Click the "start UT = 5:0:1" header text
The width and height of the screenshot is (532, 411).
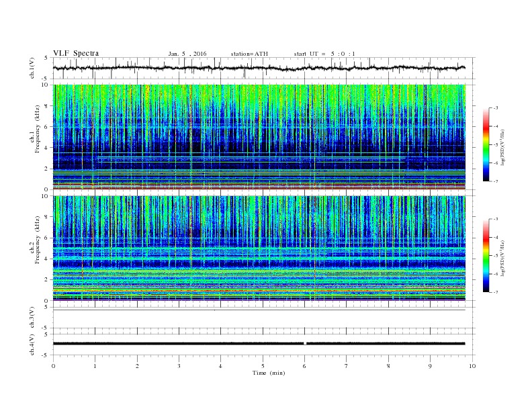[x=324, y=54]
